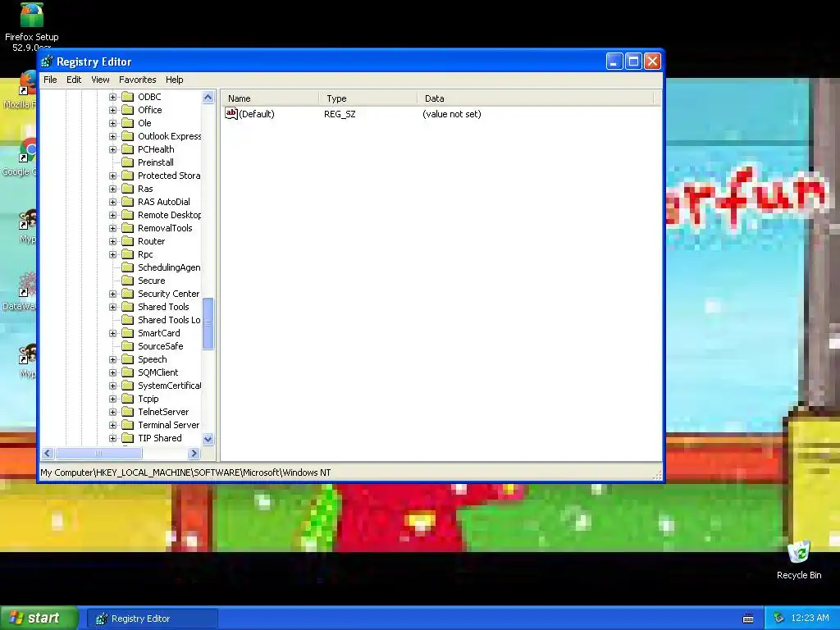
Task: Click the Start button
Action: (39, 619)
